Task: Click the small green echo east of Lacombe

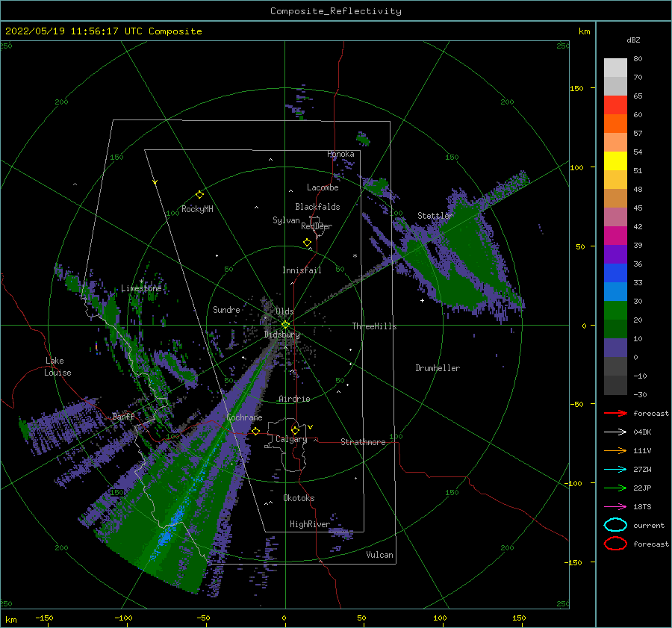Action: coord(377,186)
